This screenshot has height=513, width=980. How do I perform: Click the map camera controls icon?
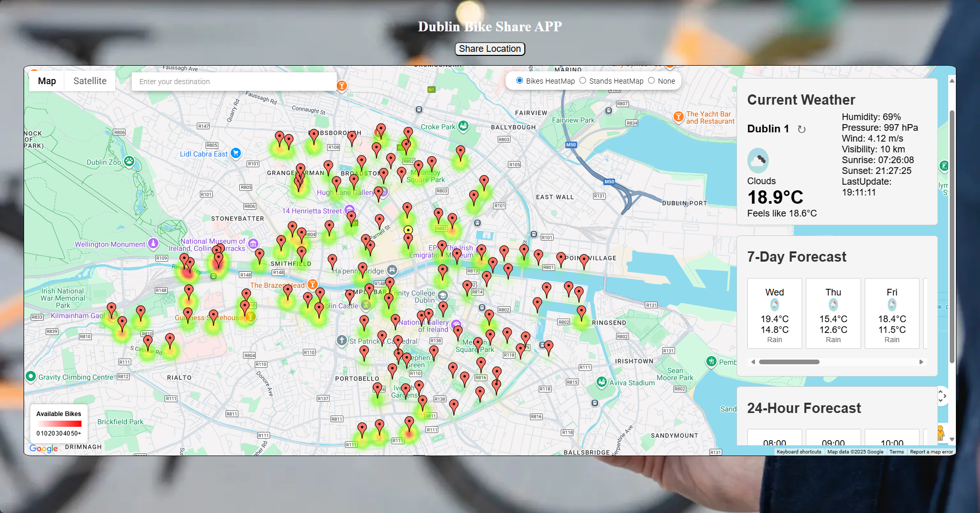[x=942, y=396]
